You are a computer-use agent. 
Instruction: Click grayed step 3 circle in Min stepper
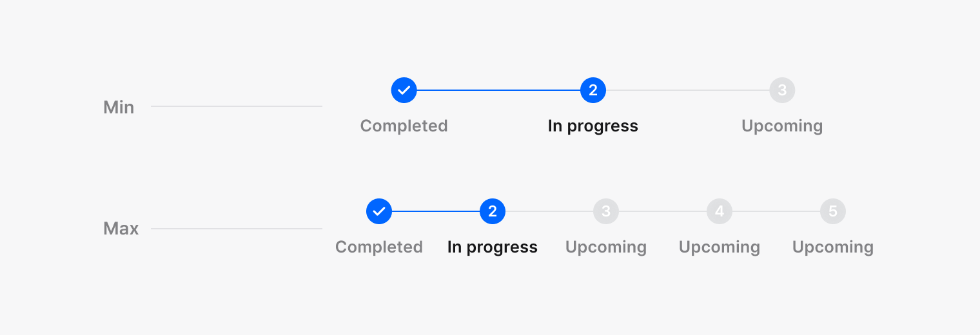[782, 90]
